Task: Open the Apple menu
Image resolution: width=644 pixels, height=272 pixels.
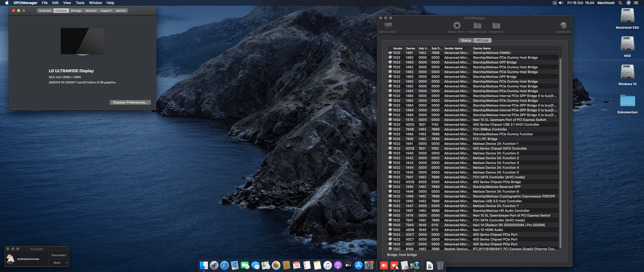Action: (x=7, y=3)
